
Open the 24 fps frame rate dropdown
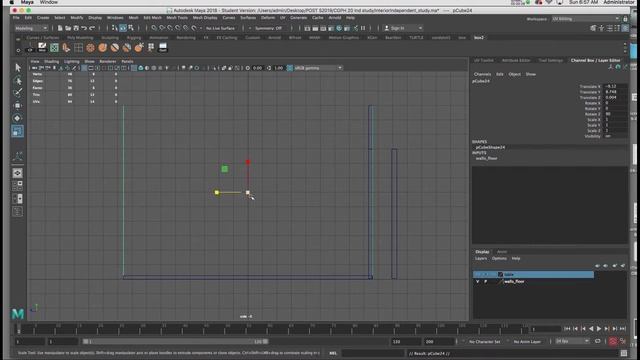coord(572,341)
